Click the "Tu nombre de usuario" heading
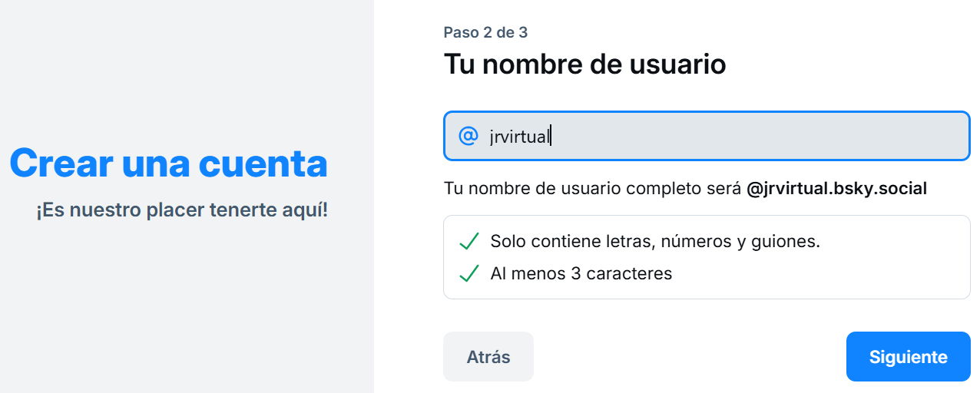Image resolution: width=980 pixels, height=393 pixels. pos(584,64)
